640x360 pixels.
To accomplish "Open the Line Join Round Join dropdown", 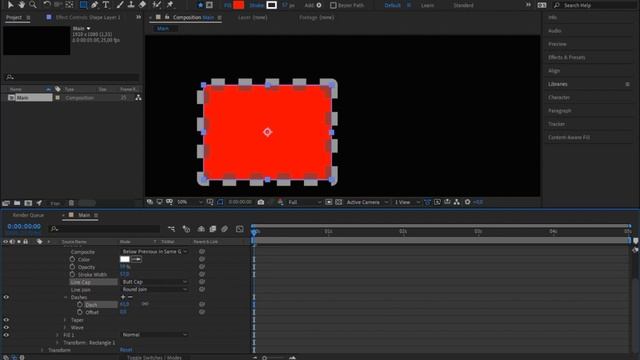I will [154, 289].
